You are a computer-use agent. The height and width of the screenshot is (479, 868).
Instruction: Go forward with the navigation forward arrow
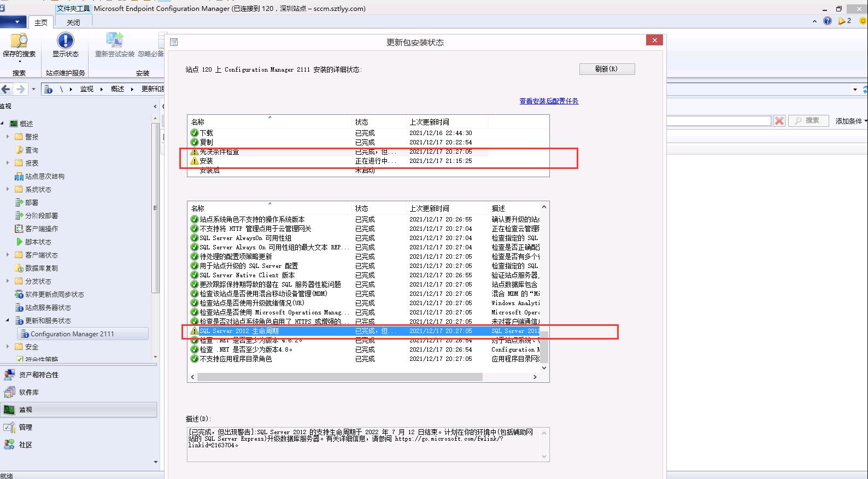[x=21, y=89]
